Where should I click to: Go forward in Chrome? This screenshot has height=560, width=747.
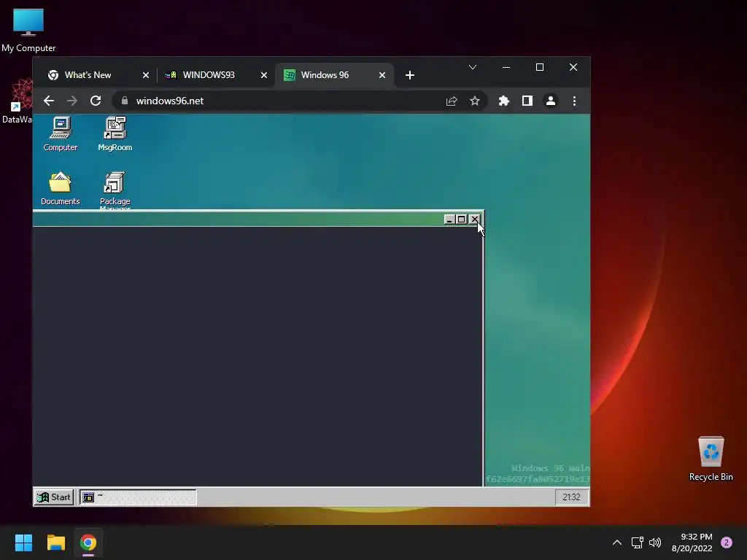coord(72,101)
